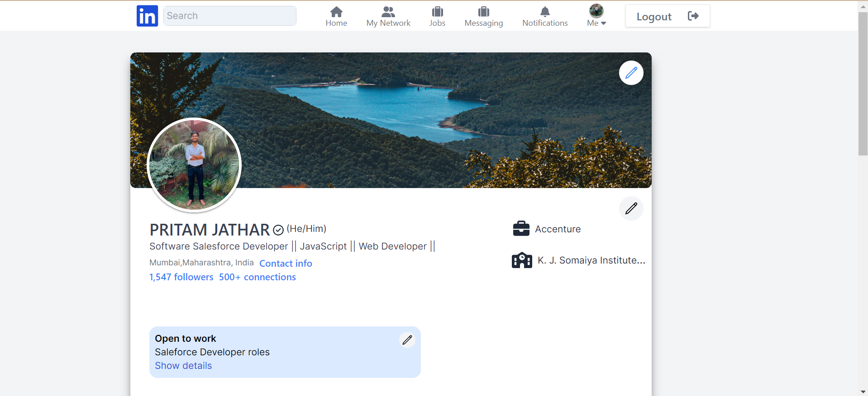Click the logout arrow icon

[693, 16]
